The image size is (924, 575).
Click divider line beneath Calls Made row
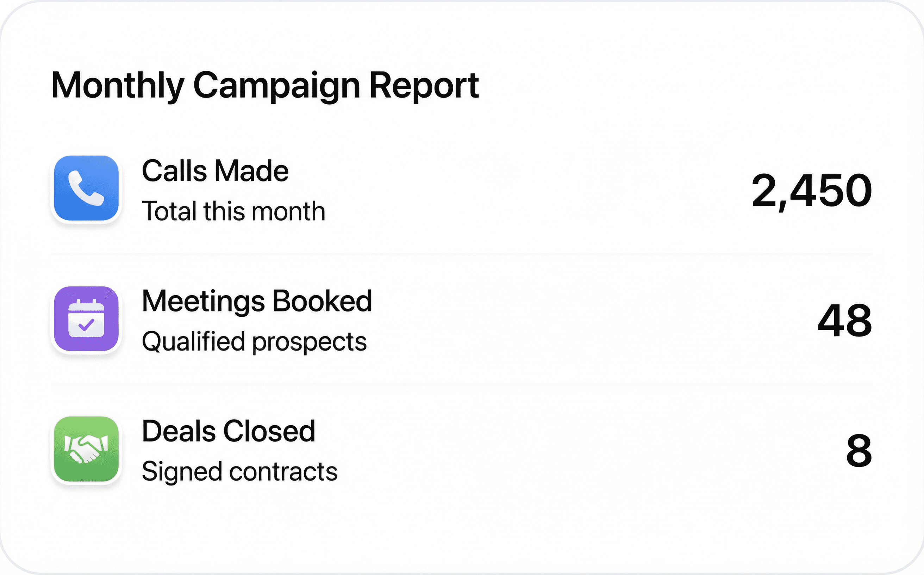(x=462, y=254)
